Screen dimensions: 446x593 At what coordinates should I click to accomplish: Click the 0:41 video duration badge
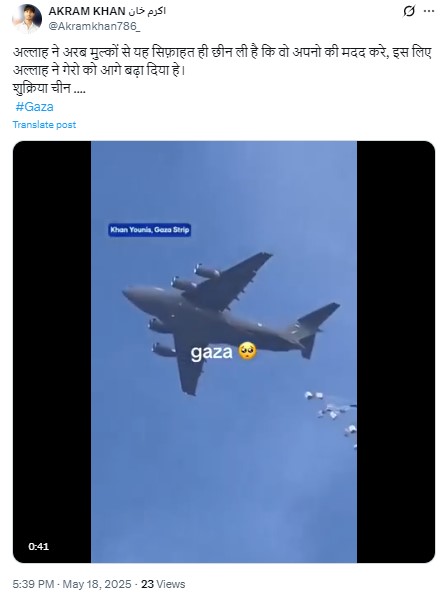pyautogui.click(x=39, y=546)
